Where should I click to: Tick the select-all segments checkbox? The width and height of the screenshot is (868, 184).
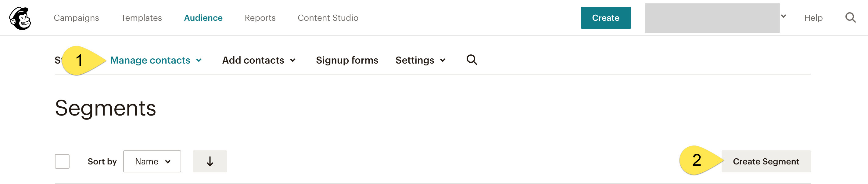coord(62,161)
